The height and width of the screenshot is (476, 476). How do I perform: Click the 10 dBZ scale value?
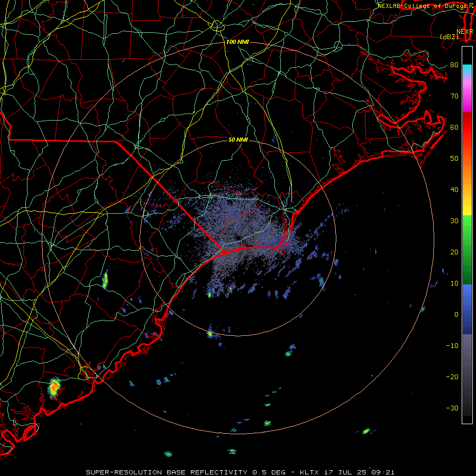[x=454, y=283]
